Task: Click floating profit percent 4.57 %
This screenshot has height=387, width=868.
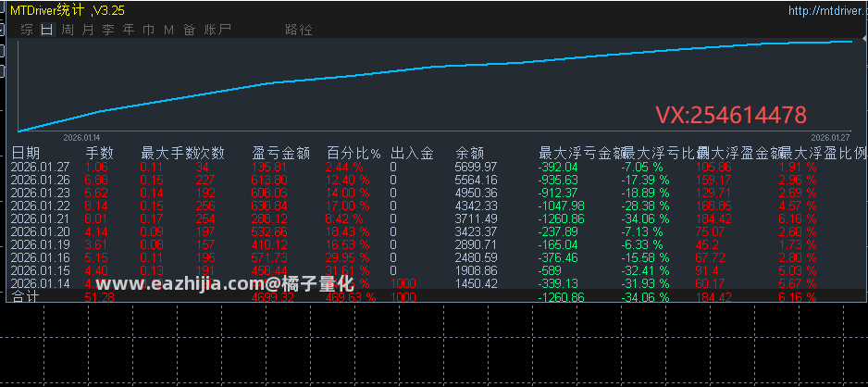Action: (798, 206)
